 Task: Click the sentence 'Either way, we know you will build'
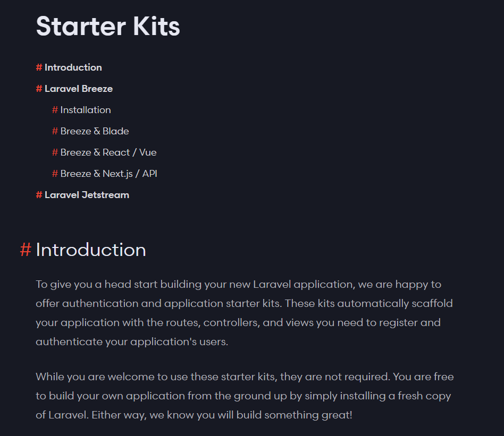222,415
